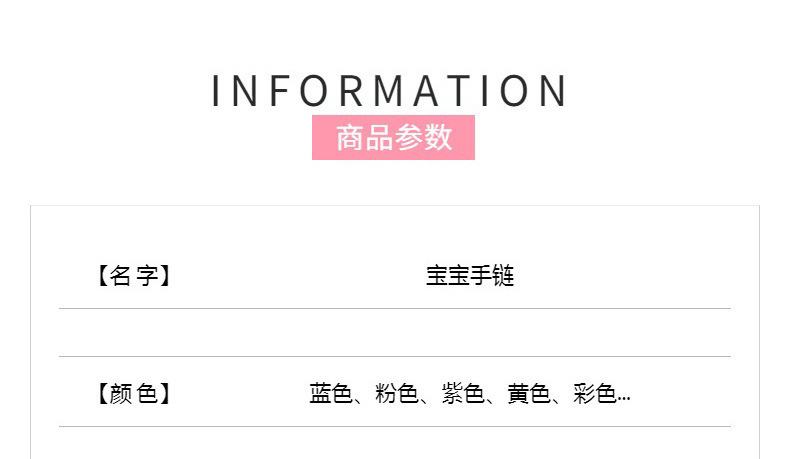Choose 紫色 in the color list
The image size is (790, 459).
pos(463,394)
